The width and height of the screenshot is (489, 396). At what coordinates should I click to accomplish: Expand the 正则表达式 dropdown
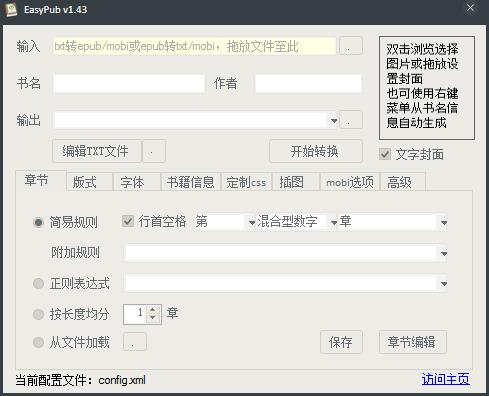444,284
